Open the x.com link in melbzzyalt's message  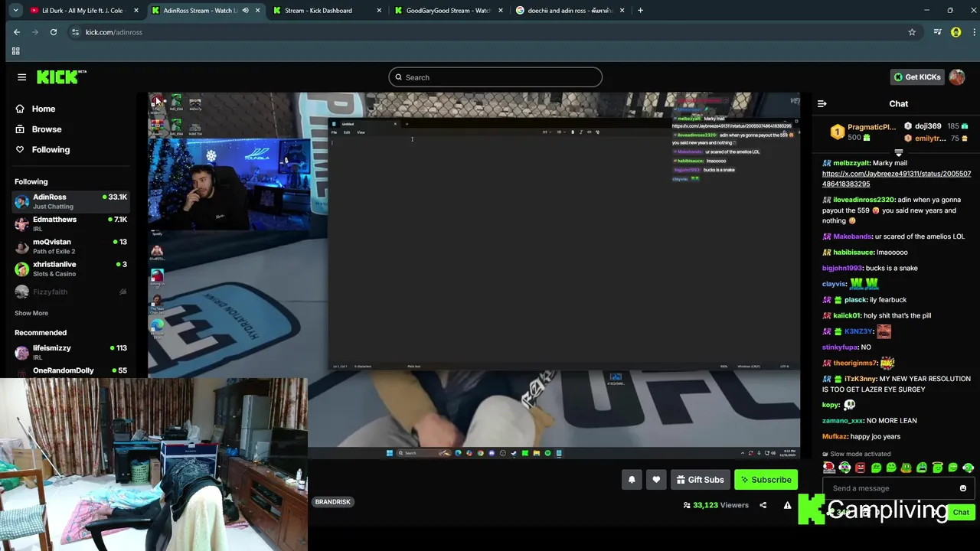point(896,179)
